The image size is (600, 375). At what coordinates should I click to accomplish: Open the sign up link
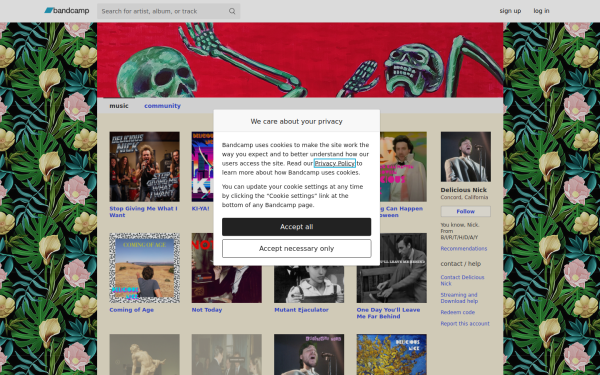point(510,11)
